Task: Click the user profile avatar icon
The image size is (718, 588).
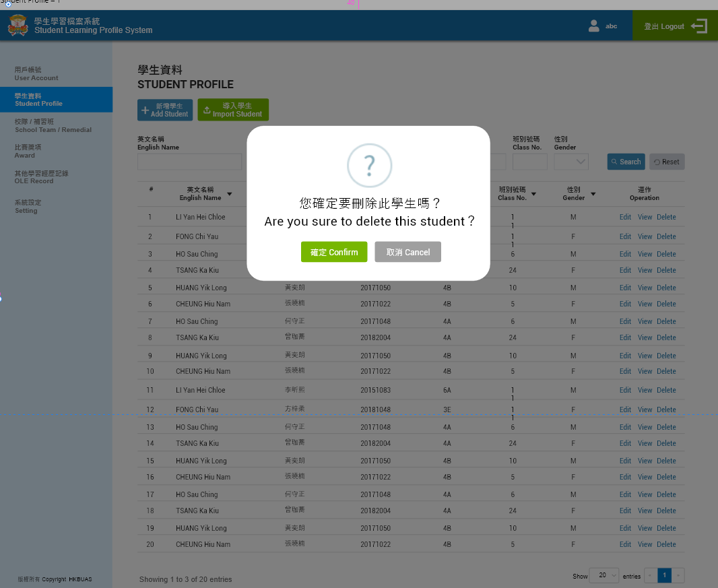Action: (x=593, y=26)
